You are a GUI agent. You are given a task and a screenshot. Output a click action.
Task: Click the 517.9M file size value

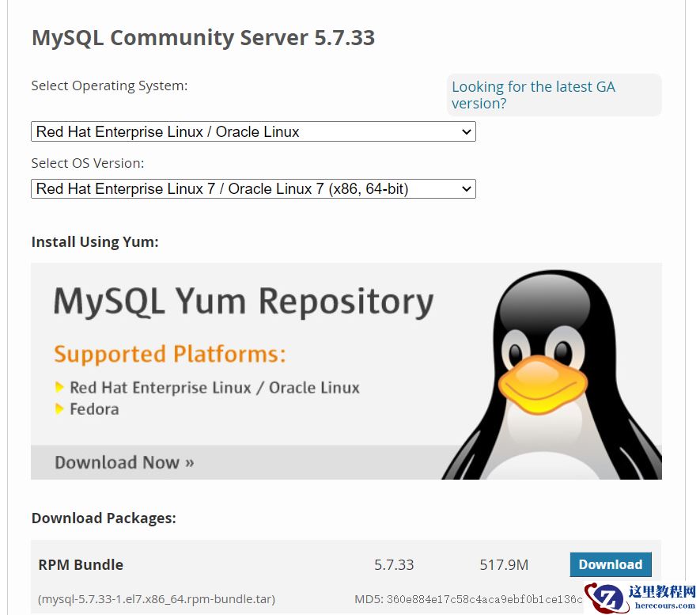(x=503, y=564)
